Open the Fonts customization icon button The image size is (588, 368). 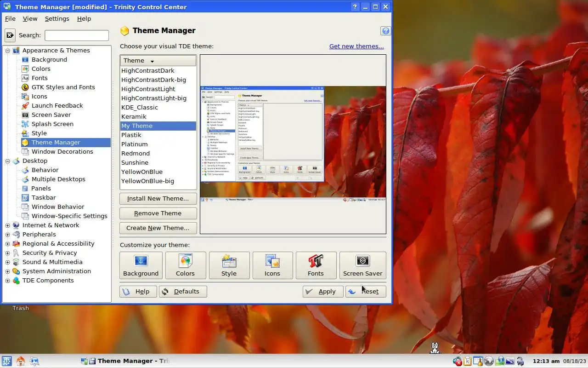point(316,265)
